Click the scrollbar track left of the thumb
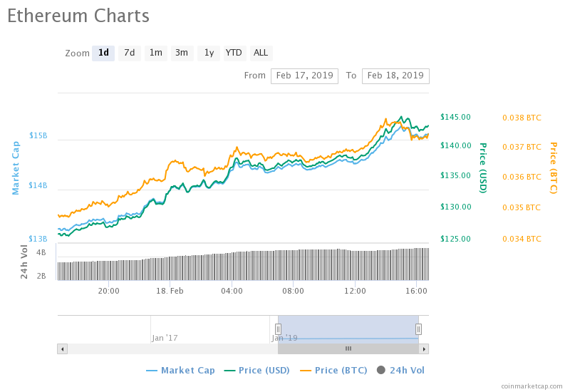The image size is (570, 392). coord(172,349)
